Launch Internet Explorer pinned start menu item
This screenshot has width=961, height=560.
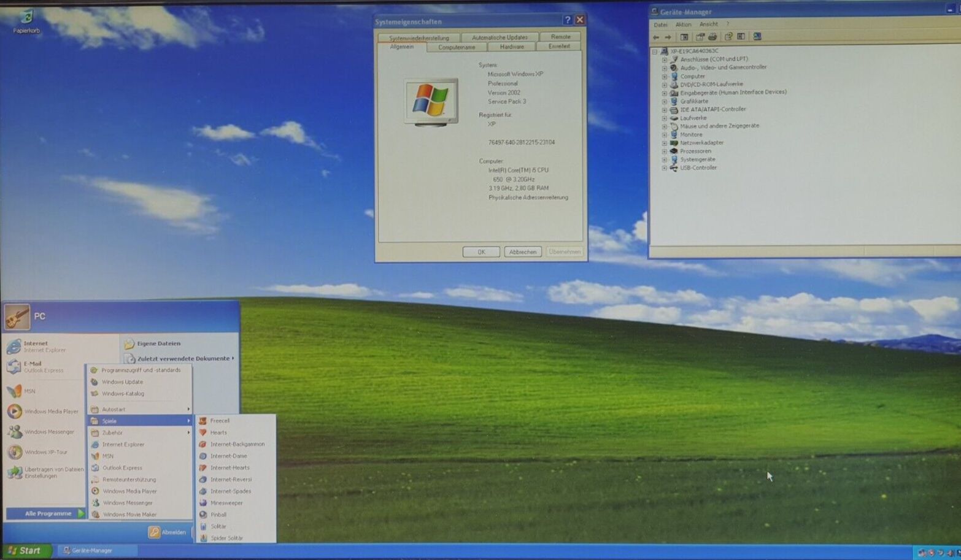tap(37, 347)
